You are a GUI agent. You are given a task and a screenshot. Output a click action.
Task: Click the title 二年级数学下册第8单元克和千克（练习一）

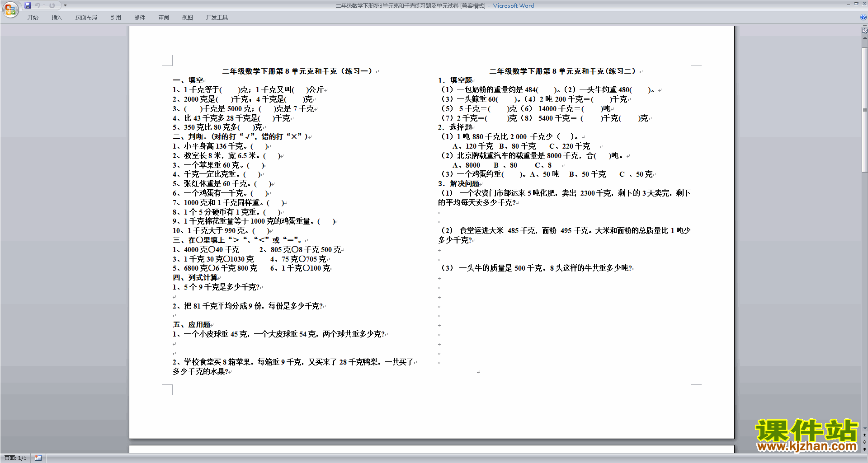pos(297,71)
